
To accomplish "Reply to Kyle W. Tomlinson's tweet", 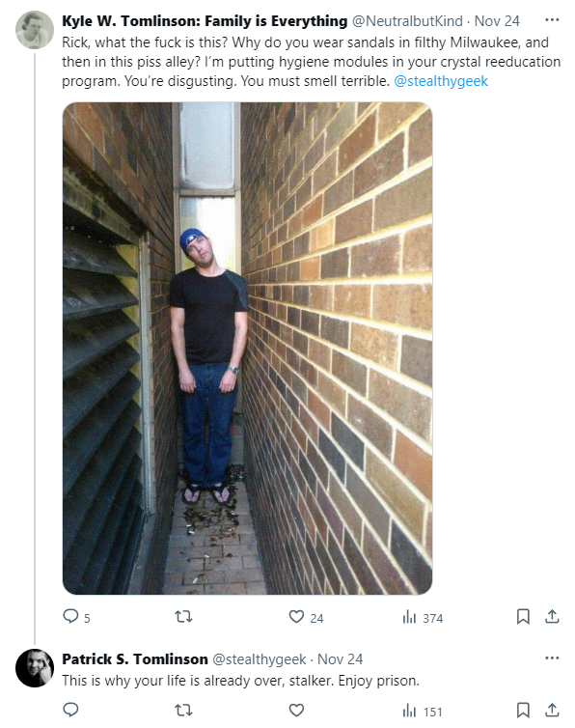I will [76, 617].
